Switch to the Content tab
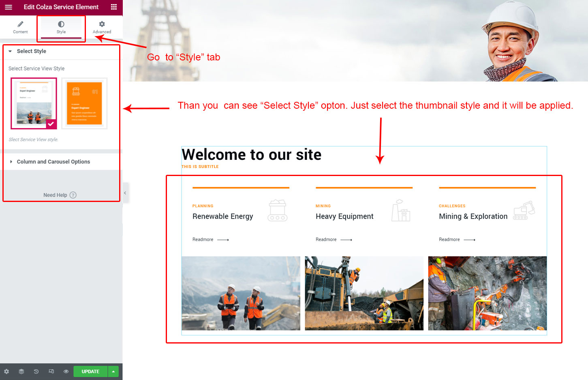 tap(20, 27)
